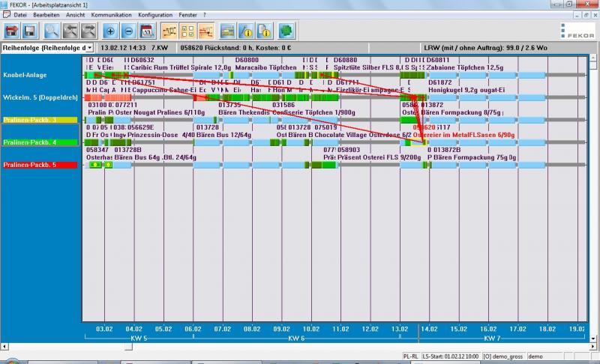Select the Knobel-Anlage workstation row label
The height and width of the screenshot is (364, 600).
[x=25, y=75]
